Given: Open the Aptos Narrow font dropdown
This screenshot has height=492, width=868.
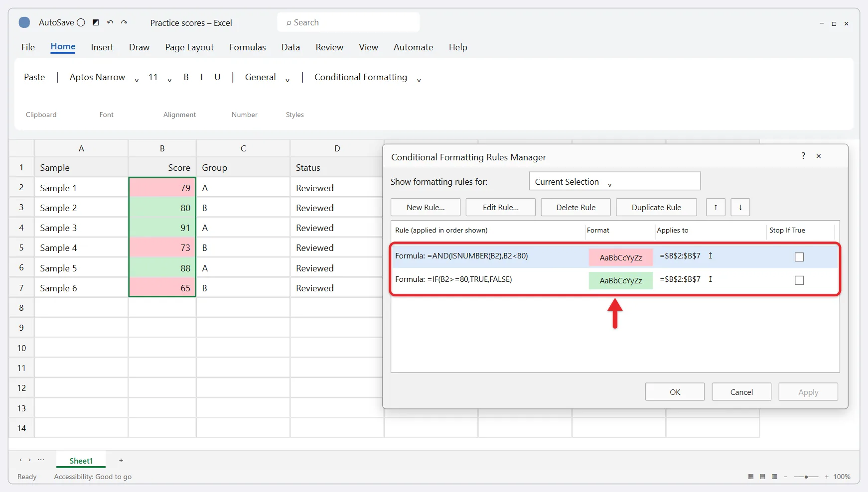Looking at the screenshot, I should tap(137, 80).
